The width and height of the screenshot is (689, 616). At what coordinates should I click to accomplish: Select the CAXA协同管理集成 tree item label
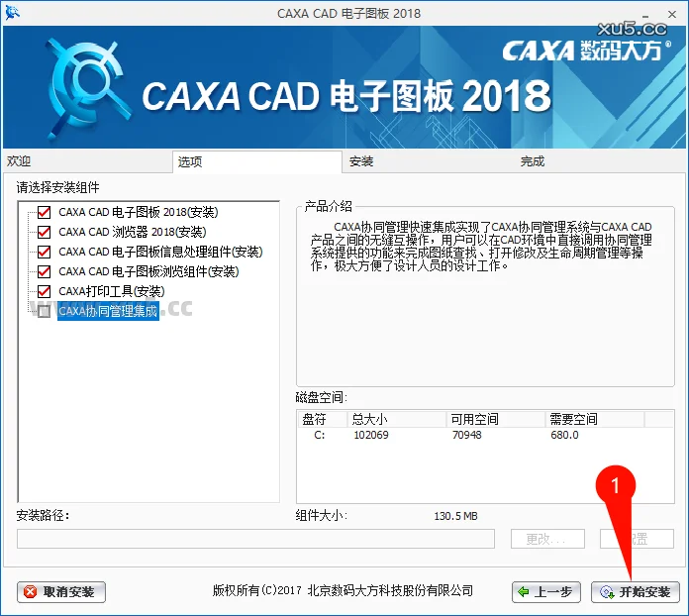(108, 311)
